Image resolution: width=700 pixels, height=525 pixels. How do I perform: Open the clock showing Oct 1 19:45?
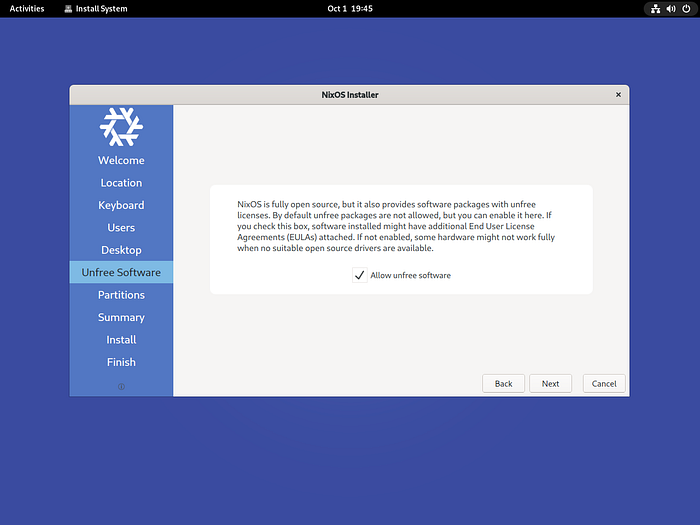[350, 8]
